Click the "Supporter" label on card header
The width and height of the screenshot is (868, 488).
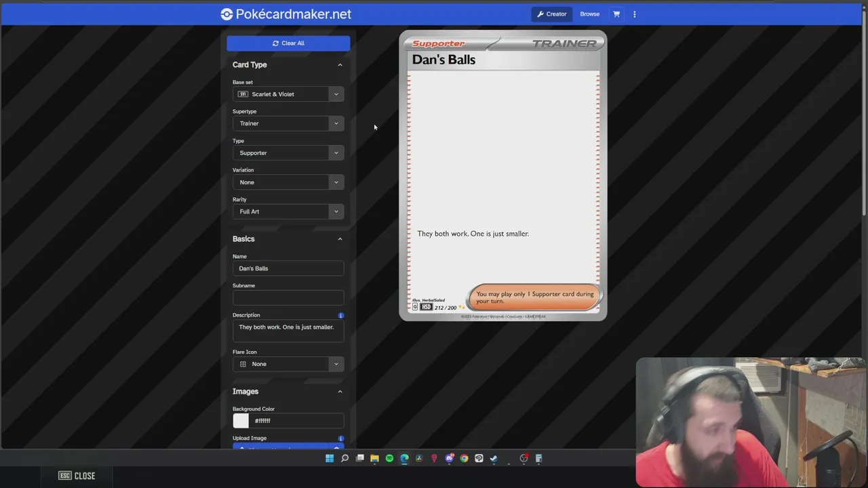click(x=439, y=44)
